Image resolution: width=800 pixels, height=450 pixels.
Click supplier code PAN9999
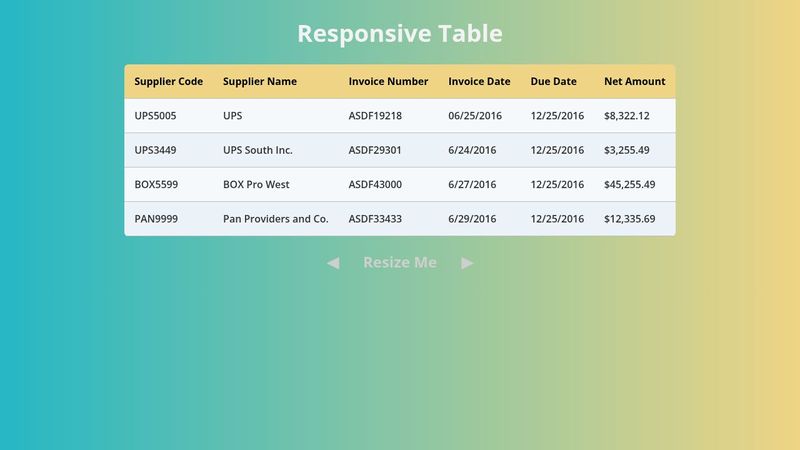click(156, 219)
